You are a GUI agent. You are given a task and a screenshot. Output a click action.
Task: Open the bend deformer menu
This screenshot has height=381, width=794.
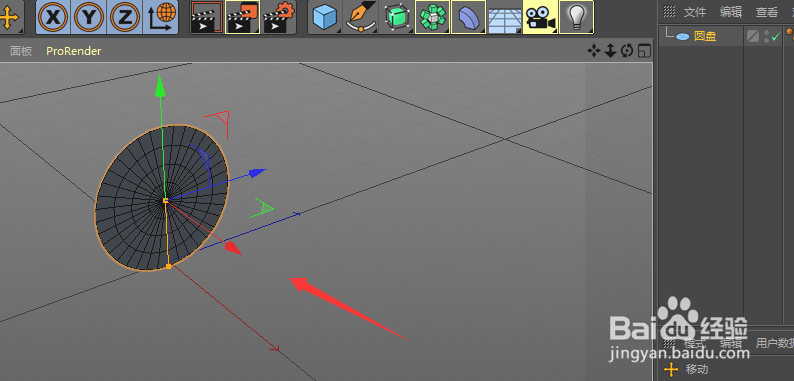[468, 17]
